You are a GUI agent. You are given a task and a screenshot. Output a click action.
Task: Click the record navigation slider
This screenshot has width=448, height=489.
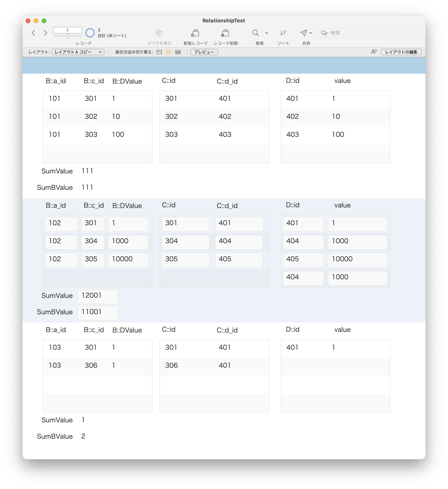(68, 36)
